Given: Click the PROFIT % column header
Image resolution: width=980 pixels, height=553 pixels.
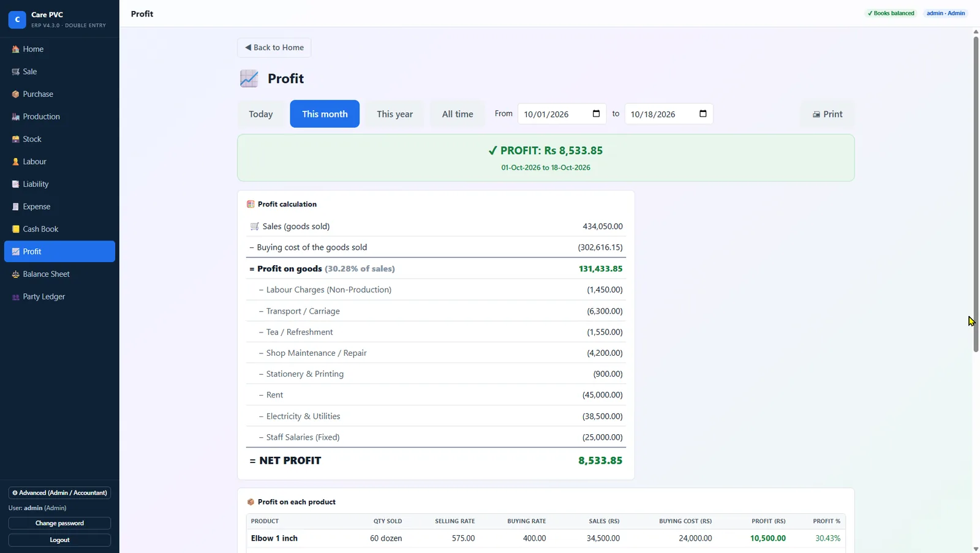Looking at the screenshot, I should pos(827,521).
